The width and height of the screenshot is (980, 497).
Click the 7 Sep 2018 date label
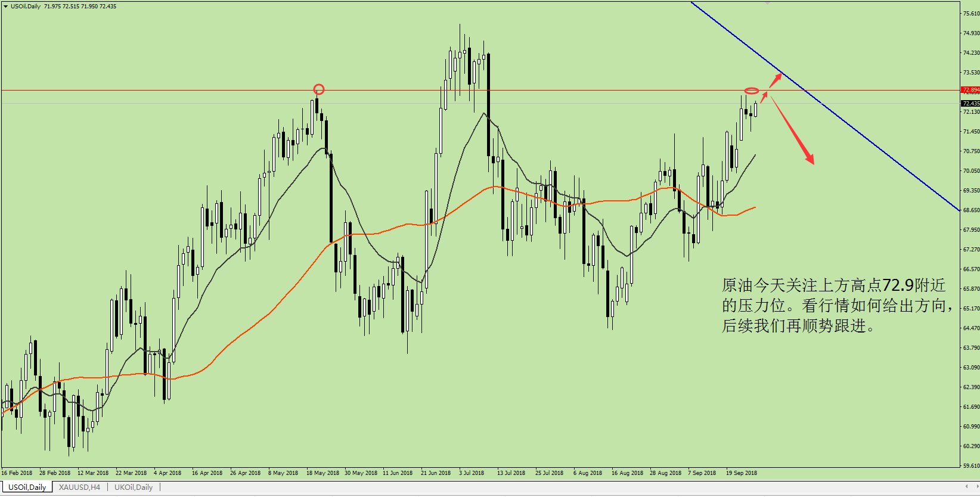click(702, 473)
